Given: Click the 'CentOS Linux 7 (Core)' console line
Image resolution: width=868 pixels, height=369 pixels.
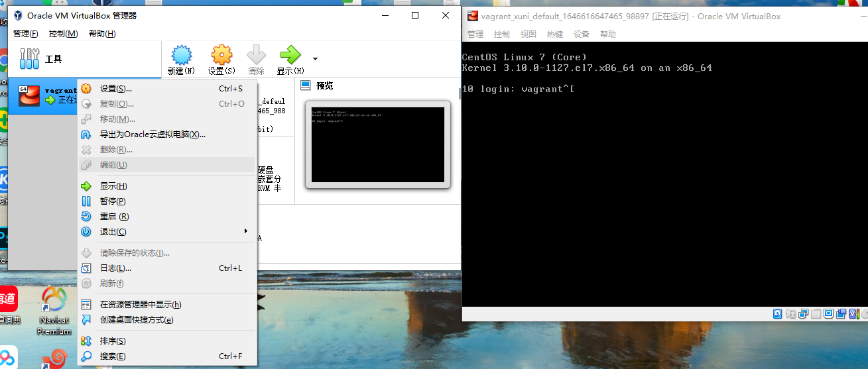Looking at the screenshot, I should 525,57.
